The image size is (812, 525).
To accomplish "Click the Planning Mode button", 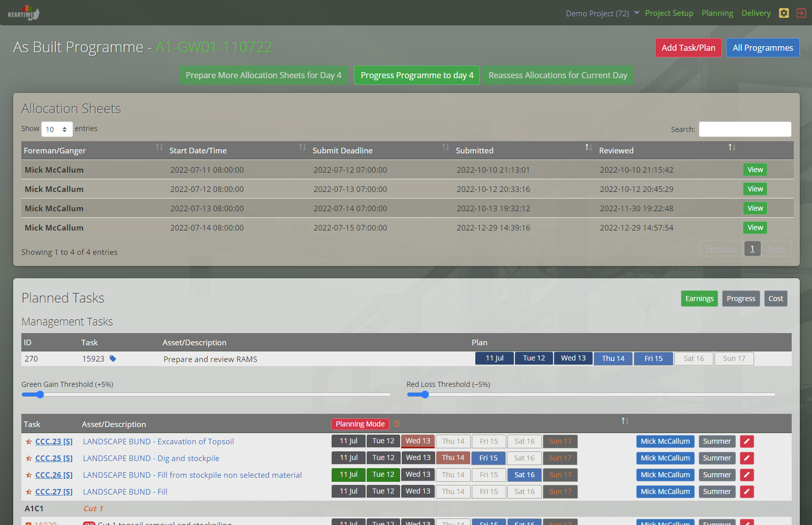I will [360, 424].
